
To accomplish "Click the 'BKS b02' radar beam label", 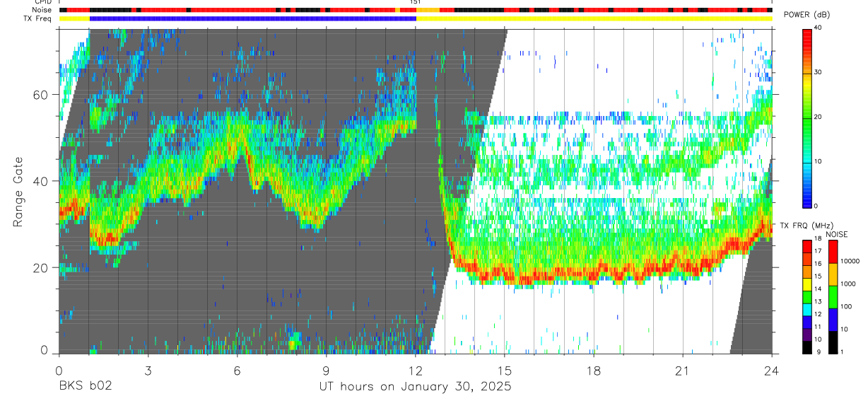I will tap(85, 387).
